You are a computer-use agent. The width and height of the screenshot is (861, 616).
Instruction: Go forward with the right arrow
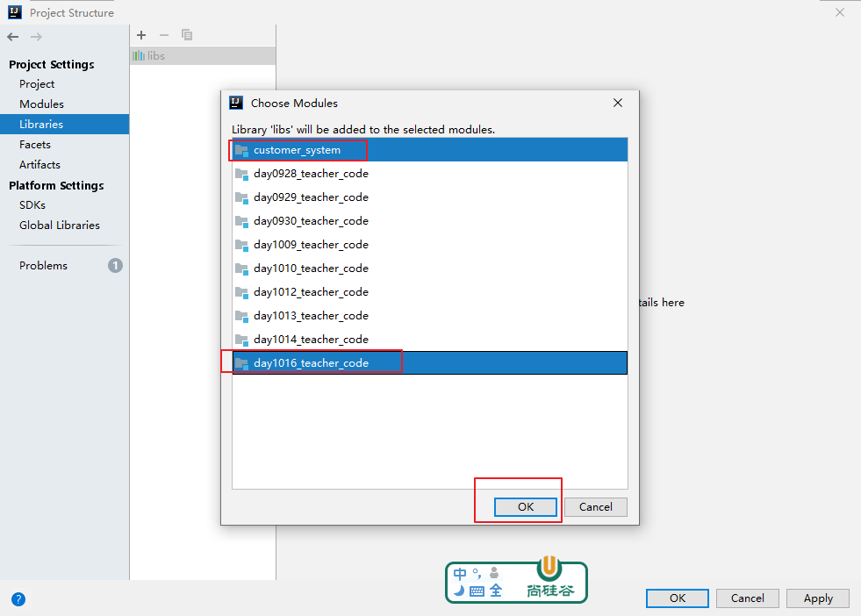tap(36, 37)
